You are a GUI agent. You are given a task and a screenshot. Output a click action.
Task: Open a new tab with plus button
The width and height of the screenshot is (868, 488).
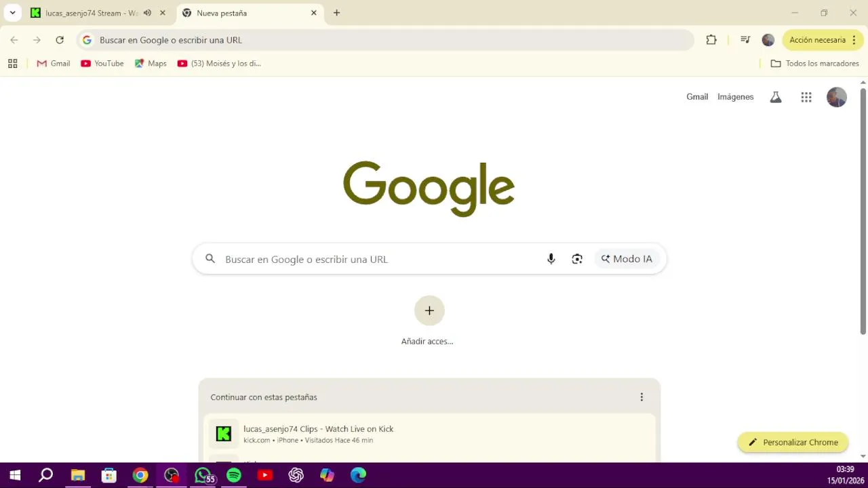pos(337,13)
